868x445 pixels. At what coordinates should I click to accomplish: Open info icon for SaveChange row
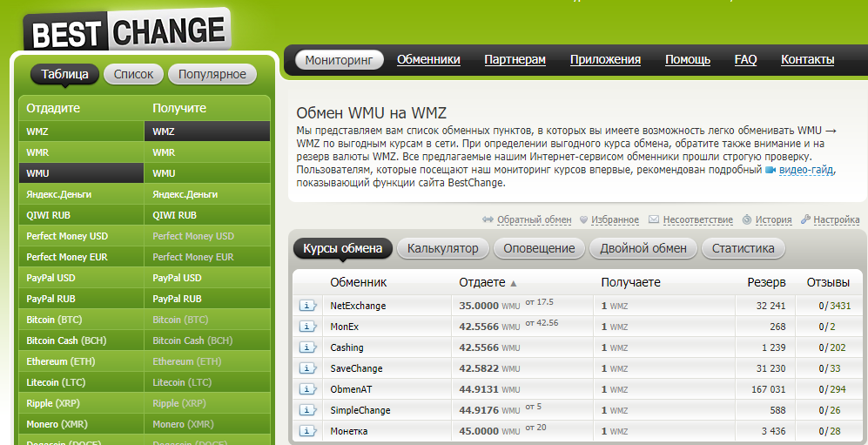(x=308, y=368)
